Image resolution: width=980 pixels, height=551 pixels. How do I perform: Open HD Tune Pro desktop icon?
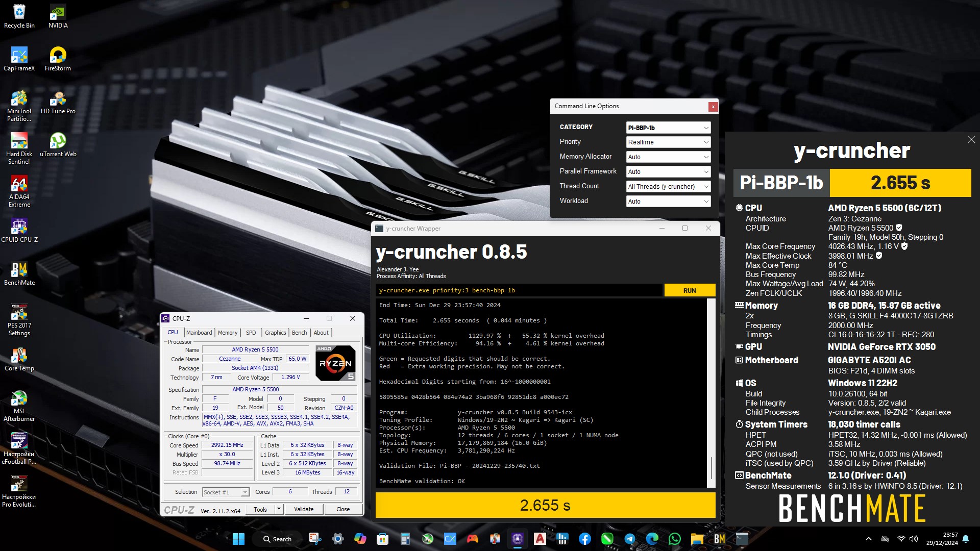tap(58, 102)
